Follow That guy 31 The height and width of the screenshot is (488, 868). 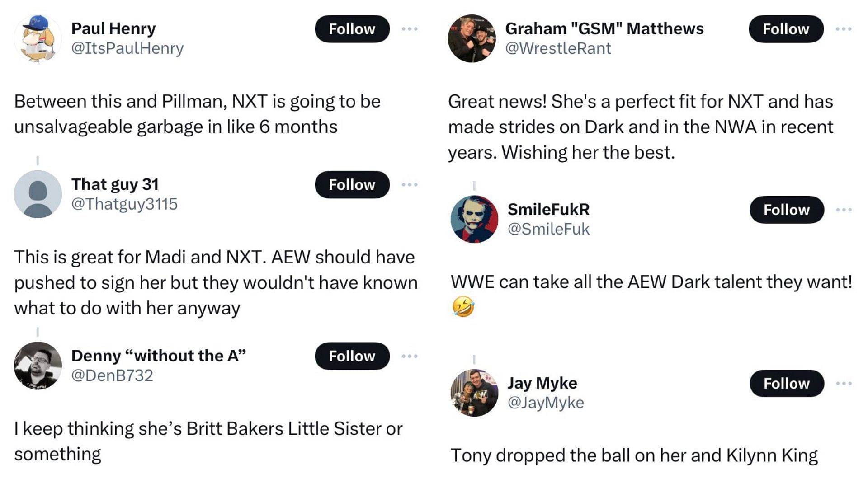pos(352,184)
